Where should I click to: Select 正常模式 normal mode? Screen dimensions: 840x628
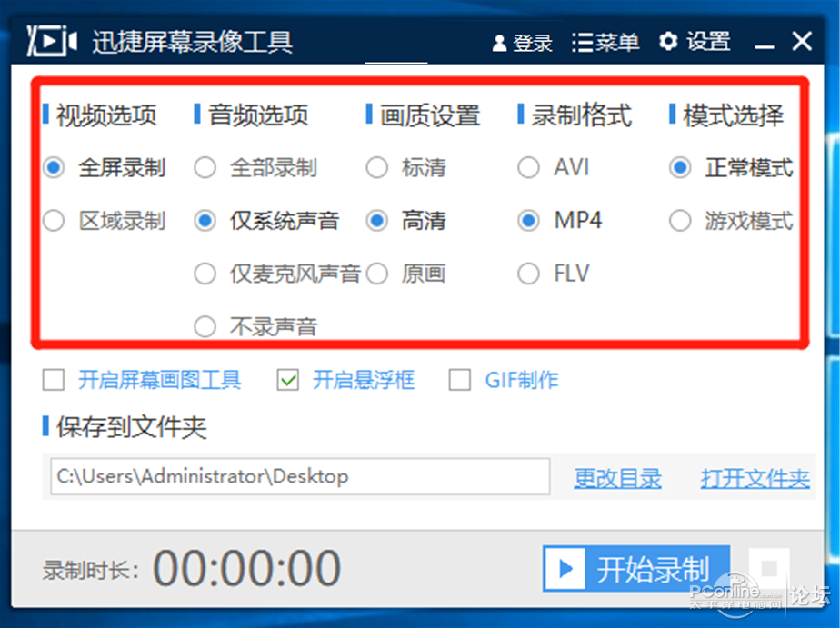tap(731, 167)
